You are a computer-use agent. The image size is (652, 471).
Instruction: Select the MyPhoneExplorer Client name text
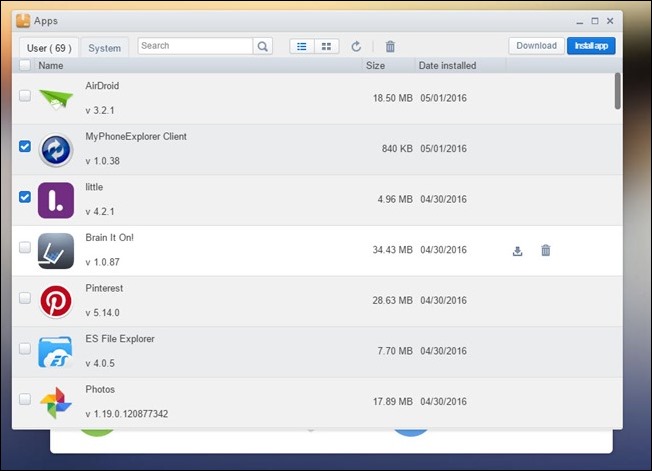(x=136, y=137)
